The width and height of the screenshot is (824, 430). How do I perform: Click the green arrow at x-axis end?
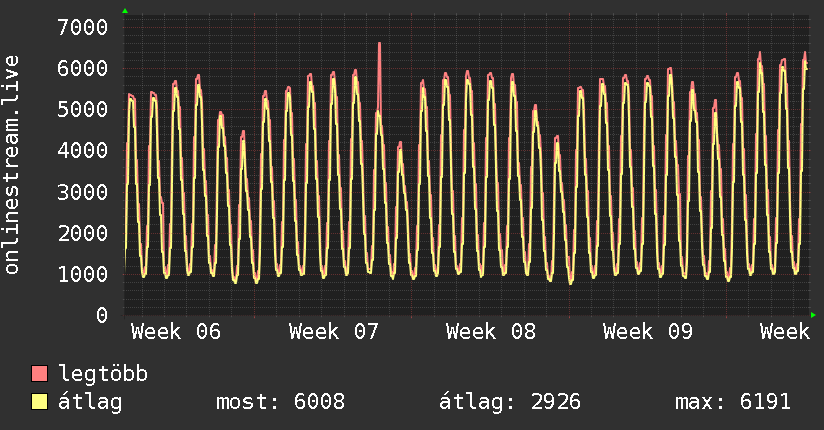pos(813,315)
